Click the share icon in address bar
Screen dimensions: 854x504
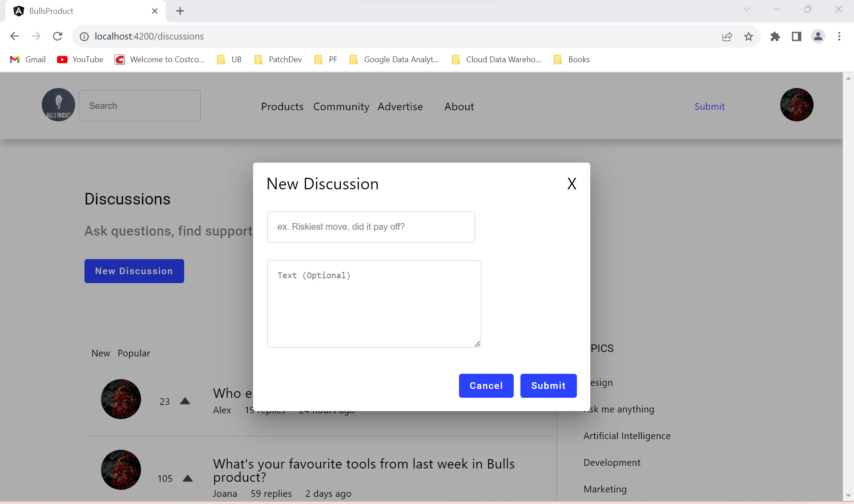(727, 36)
